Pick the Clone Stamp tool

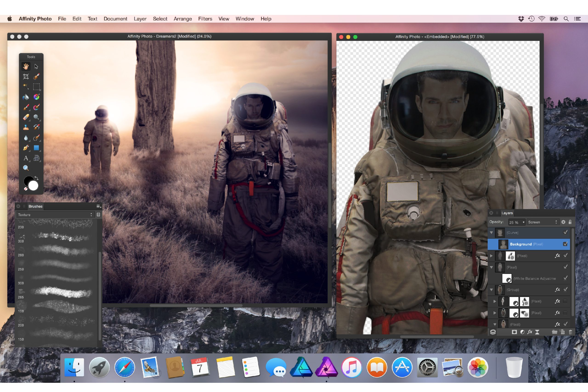[26, 127]
